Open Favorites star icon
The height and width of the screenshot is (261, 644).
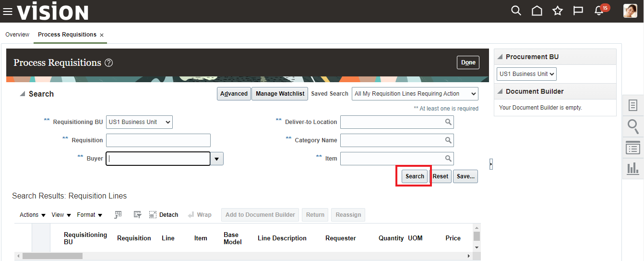point(557,11)
